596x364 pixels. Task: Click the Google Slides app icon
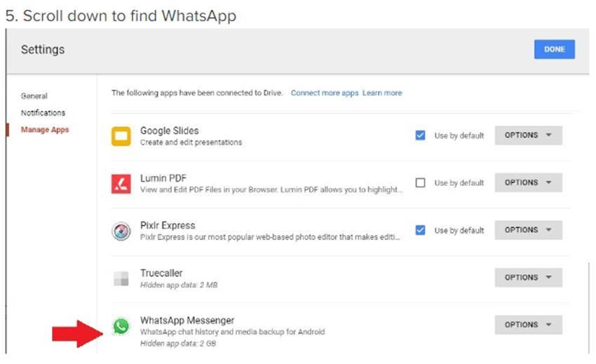click(121, 136)
